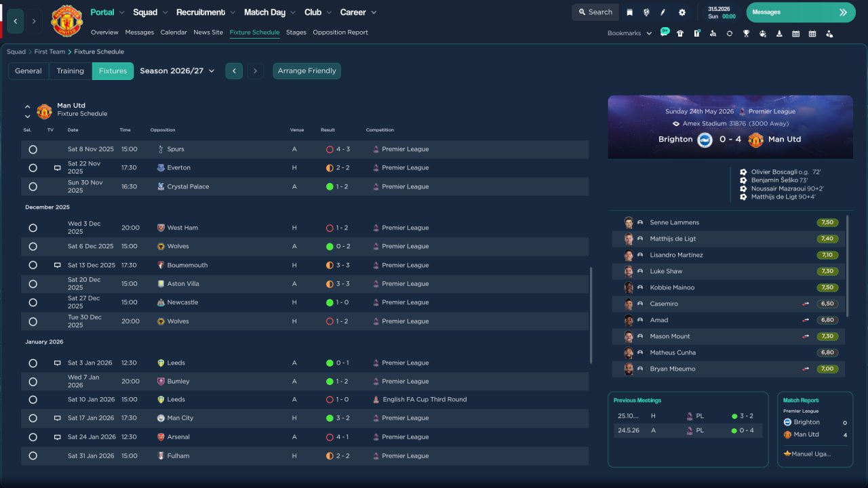Click the Arrange Friendly button
Screen dimensions: 868x488
(307, 71)
